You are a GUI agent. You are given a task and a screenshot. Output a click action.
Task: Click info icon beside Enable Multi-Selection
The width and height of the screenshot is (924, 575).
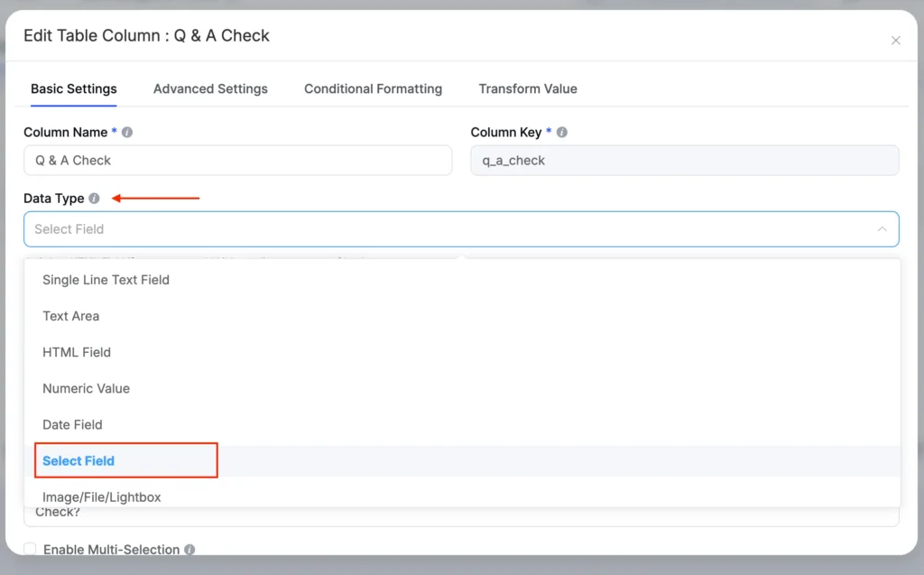coord(189,549)
